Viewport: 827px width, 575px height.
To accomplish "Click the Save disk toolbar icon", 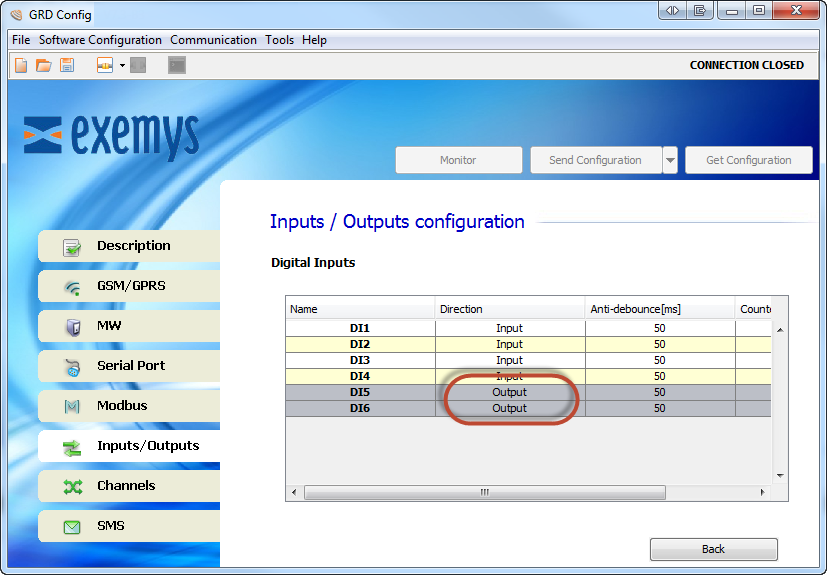I will (x=67, y=65).
